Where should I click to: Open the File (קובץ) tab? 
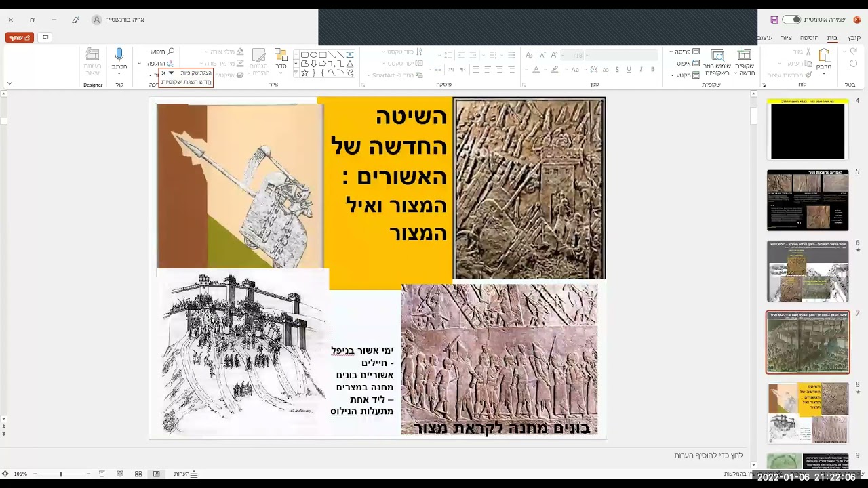854,37
